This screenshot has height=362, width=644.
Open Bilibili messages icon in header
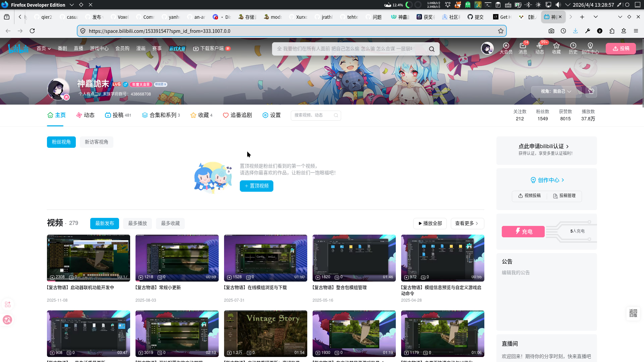click(523, 46)
